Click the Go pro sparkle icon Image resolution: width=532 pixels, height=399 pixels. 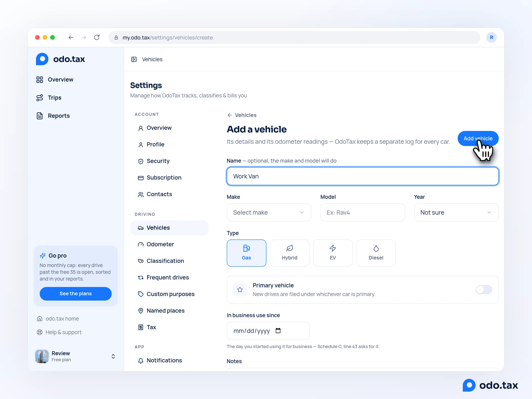click(43, 255)
